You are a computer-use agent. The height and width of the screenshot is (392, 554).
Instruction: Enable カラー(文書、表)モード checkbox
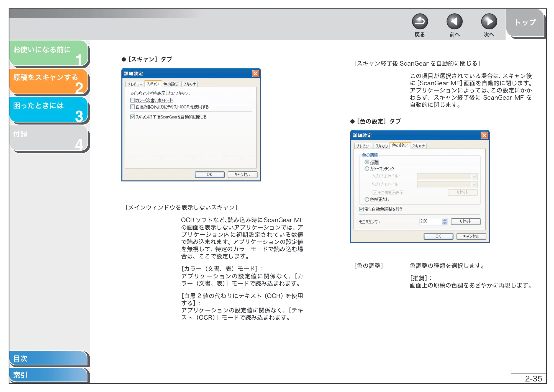point(132,100)
